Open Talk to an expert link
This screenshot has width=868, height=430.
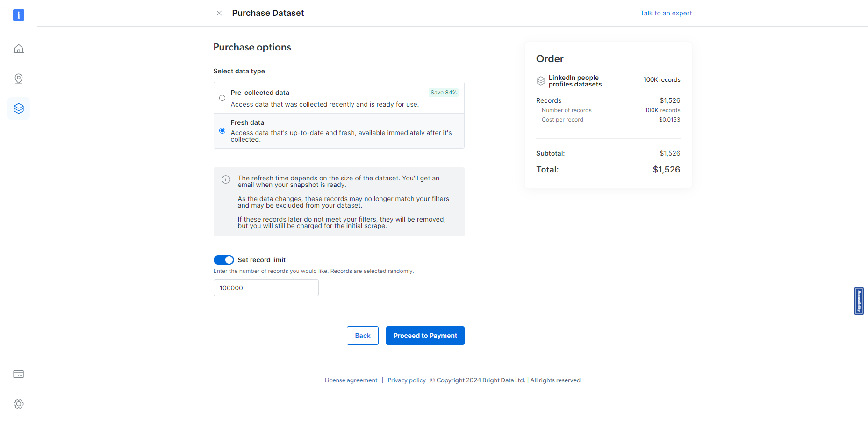tap(666, 13)
